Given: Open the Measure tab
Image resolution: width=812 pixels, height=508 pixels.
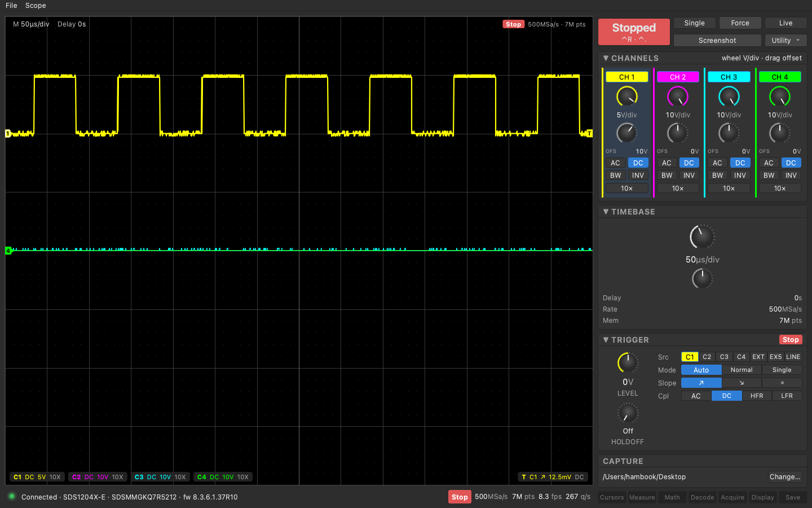Looking at the screenshot, I should (642, 497).
